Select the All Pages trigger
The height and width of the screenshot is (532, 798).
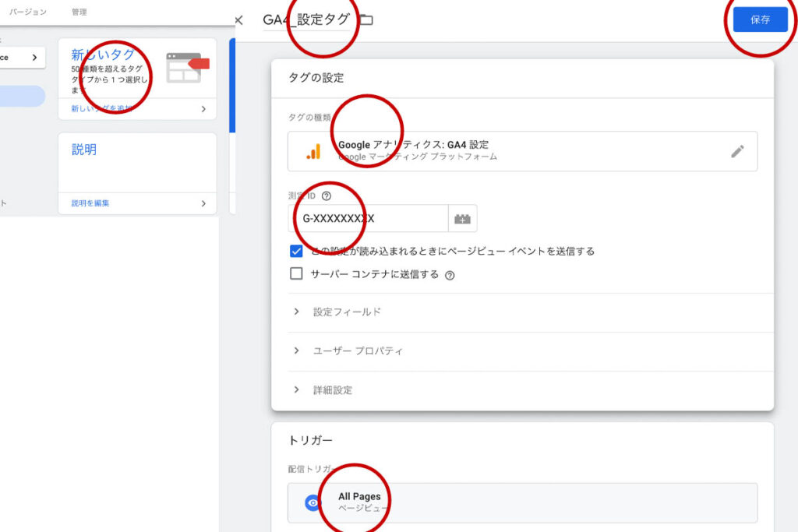coord(523,502)
